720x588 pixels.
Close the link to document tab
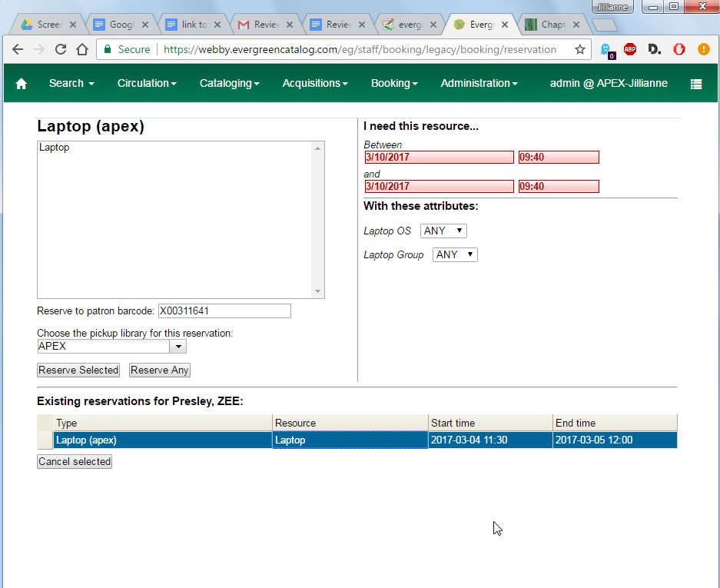[x=217, y=25]
